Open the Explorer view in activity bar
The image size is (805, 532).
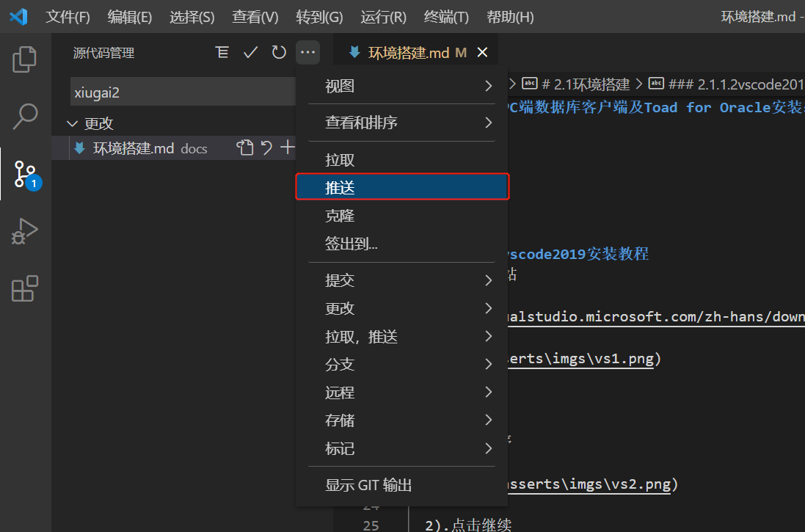(x=25, y=59)
